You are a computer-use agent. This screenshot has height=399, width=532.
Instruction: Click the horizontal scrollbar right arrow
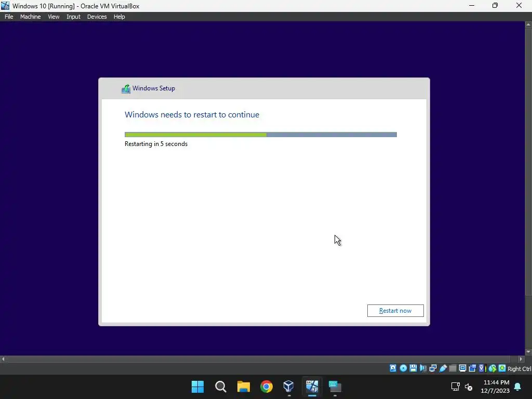pos(521,359)
